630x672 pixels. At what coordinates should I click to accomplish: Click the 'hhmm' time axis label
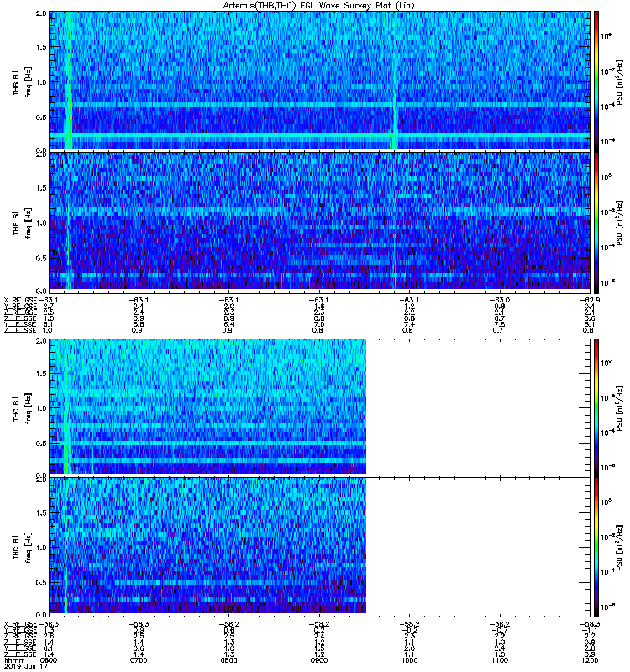(14, 661)
